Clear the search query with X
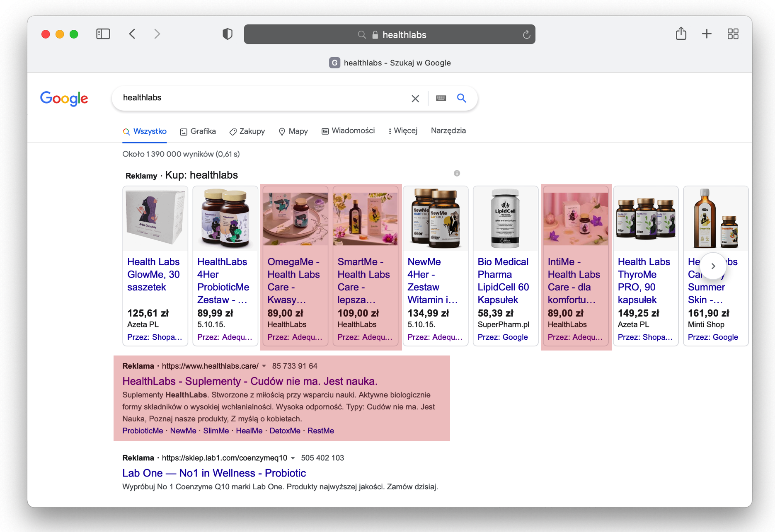Viewport: 775px width, 532px height. click(x=415, y=99)
